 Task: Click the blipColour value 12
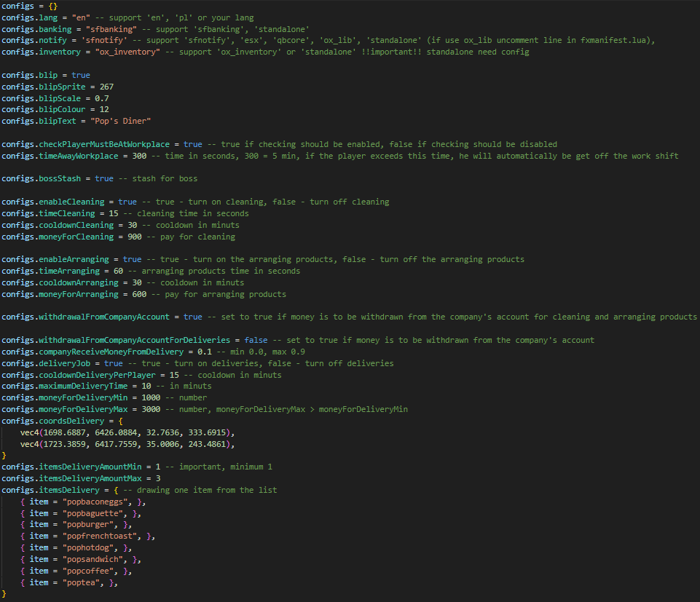tap(104, 110)
